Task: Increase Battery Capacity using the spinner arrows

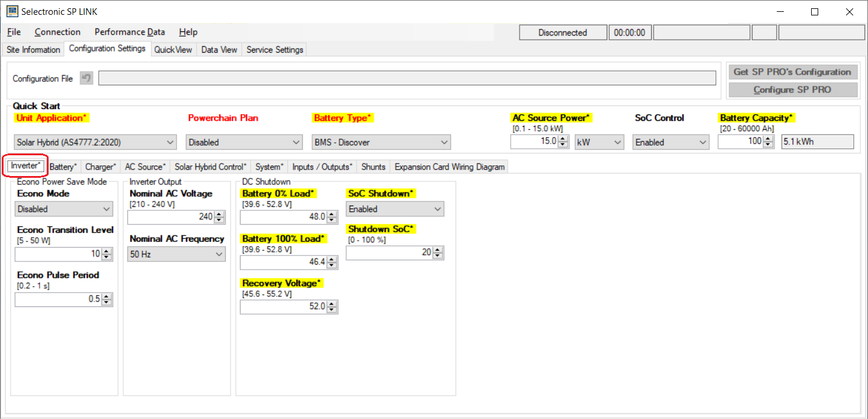Action: (768, 139)
